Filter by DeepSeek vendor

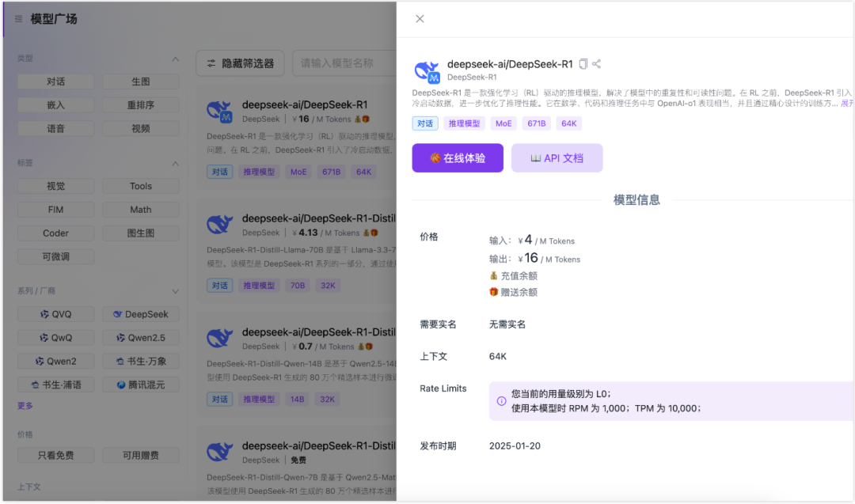point(141,314)
